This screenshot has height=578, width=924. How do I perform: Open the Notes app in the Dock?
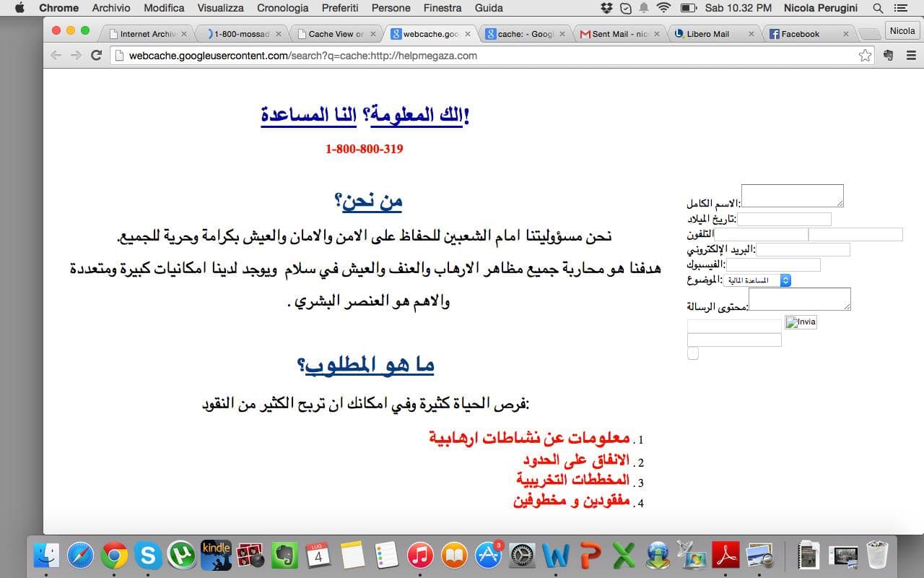[352, 556]
